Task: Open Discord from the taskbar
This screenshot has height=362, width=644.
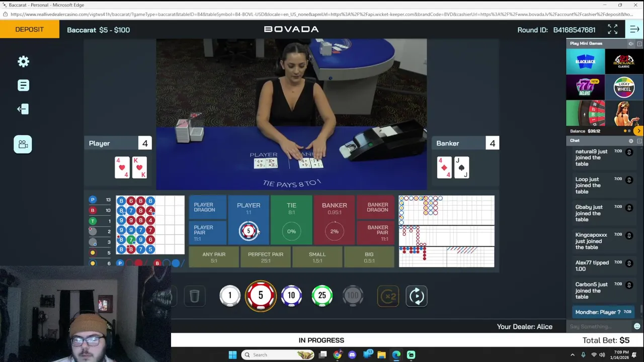Action: (x=352, y=355)
